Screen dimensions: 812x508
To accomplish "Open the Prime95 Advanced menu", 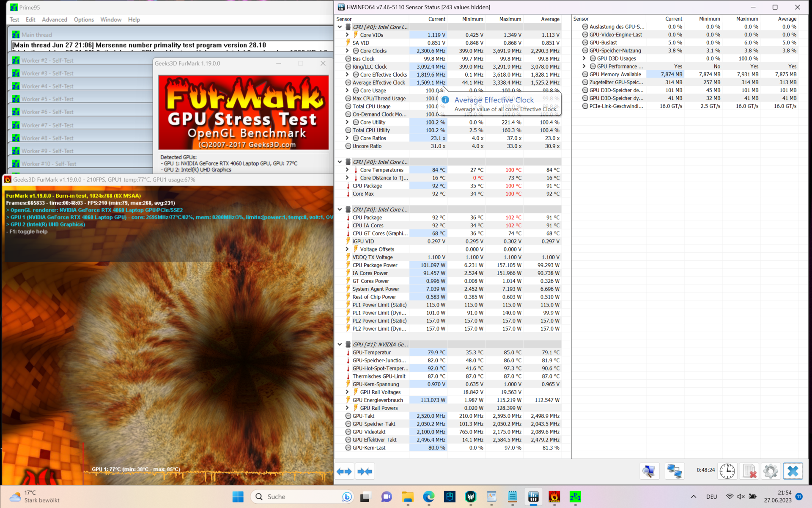I will tap(54, 19).
